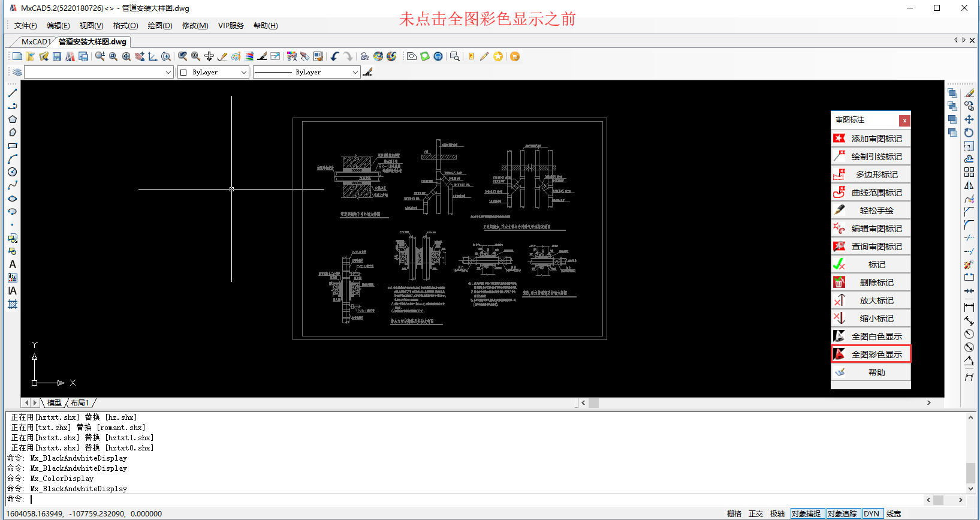Click 曲线范围标记 button

click(x=871, y=193)
